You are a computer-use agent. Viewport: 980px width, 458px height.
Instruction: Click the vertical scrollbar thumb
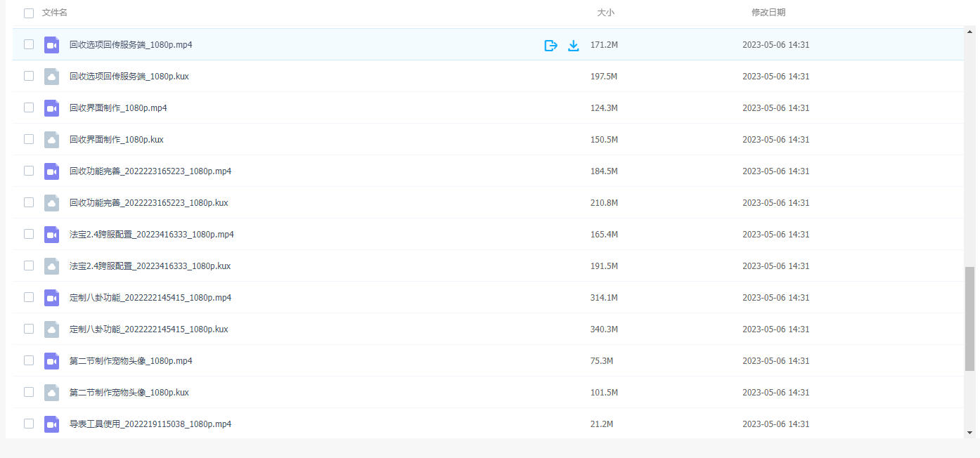click(x=969, y=318)
